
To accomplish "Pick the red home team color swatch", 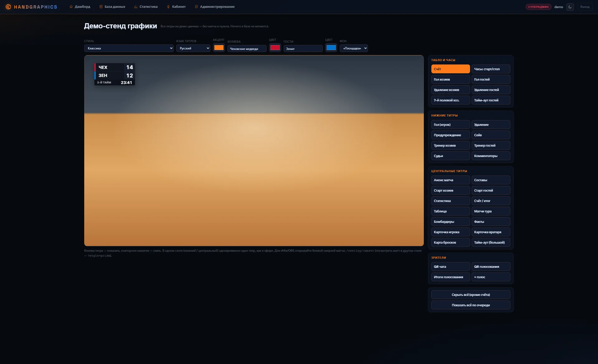I will (x=275, y=48).
